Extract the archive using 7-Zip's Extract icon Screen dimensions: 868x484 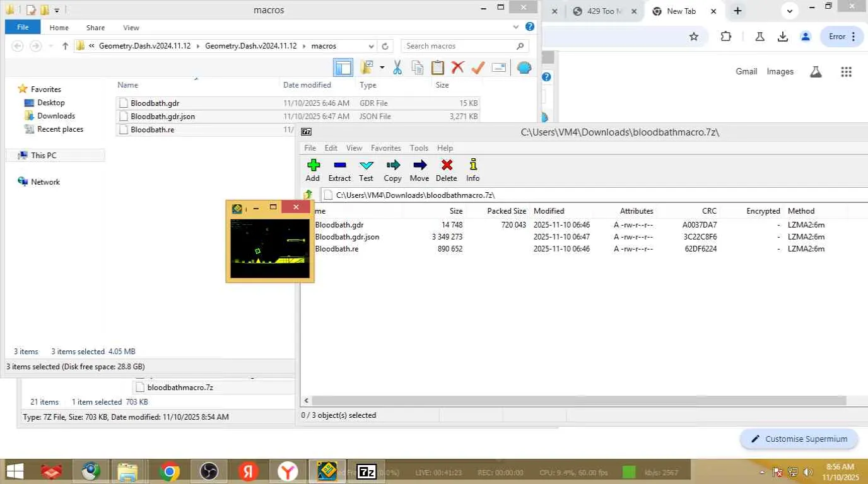[x=339, y=170]
